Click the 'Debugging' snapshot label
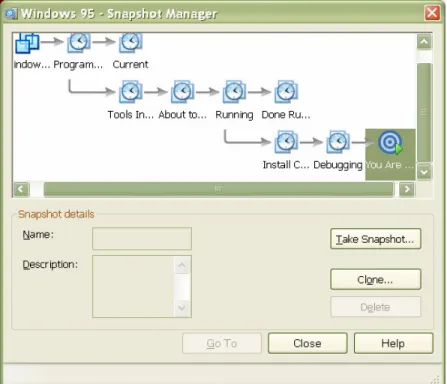Image resolution: width=447 pixels, height=384 pixels. point(338,165)
